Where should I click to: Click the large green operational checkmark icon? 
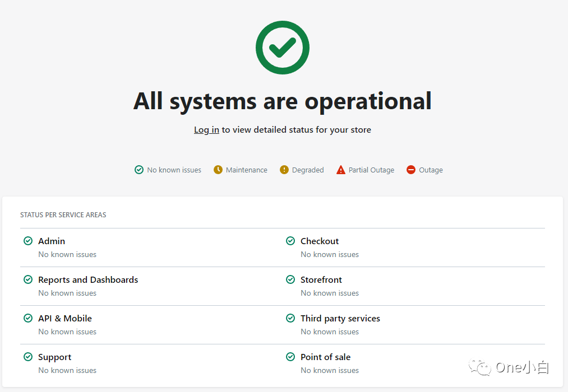click(x=283, y=48)
